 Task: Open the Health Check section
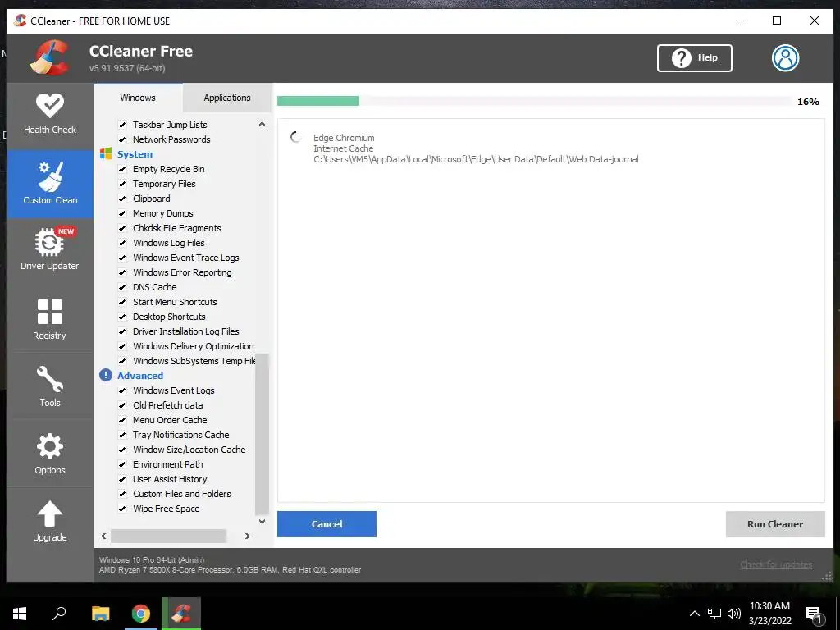(50, 114)
